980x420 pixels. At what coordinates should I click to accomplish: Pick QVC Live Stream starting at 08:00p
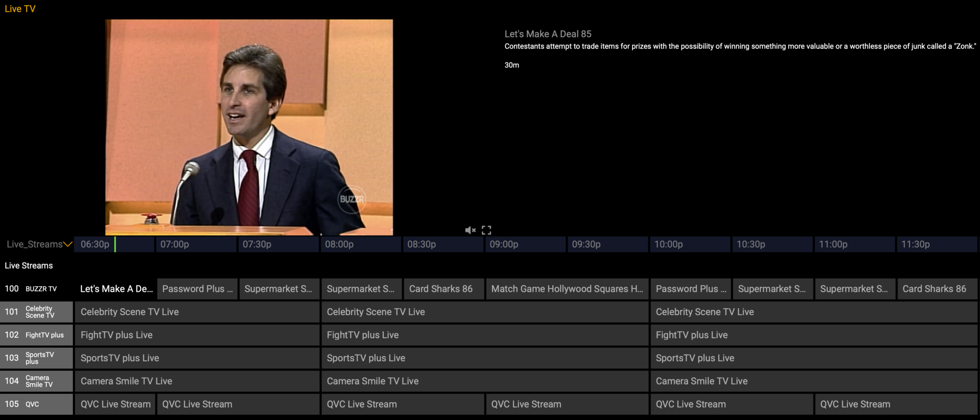[403, 404]
